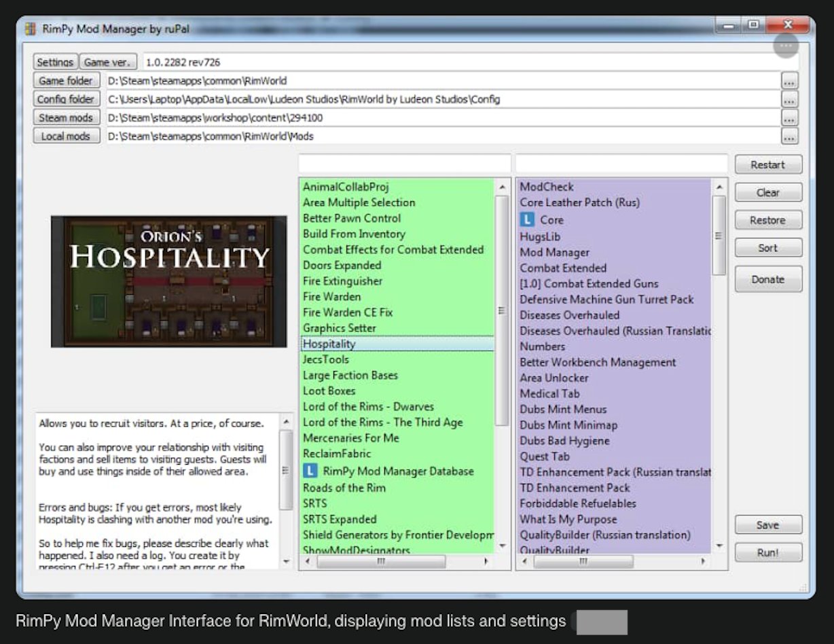Select Fire Extinguisher mod
The height and width of the screenshot is (644, 834).
pyautogui.click(x=342, y=281)
